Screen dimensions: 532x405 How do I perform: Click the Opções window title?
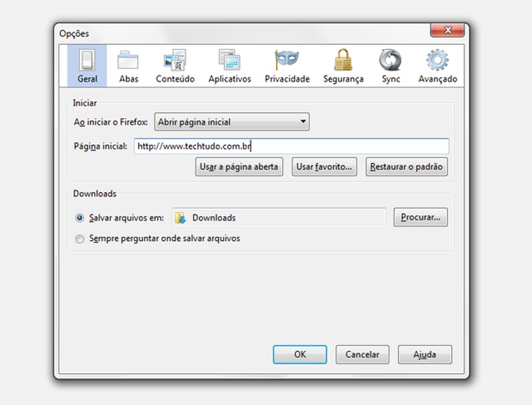click(x=74, y=34)
